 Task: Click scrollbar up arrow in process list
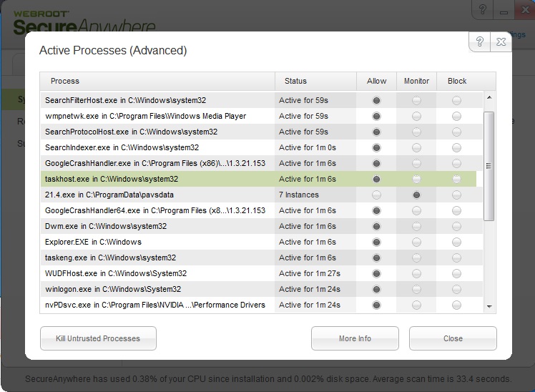[x=489, y=97]
